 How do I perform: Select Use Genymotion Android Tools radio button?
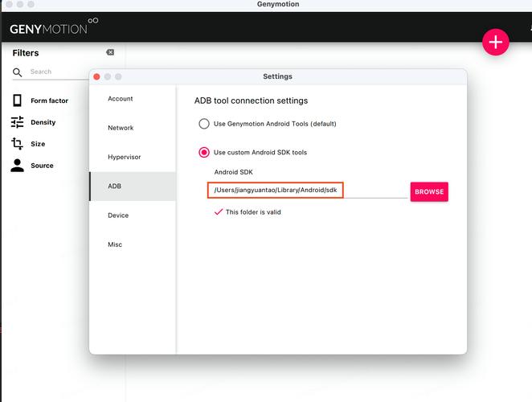[x=204, y=124]
